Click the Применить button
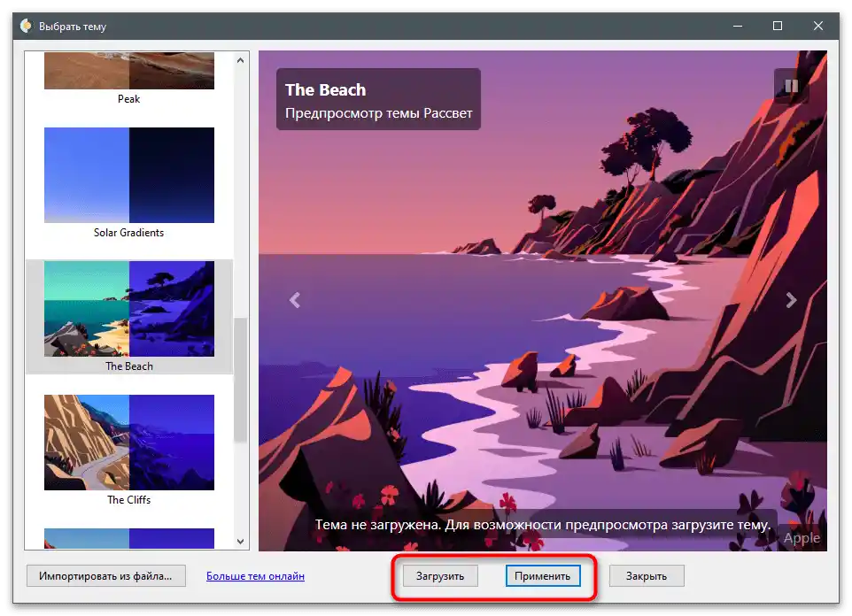This screenshot has height=616, width=852. click(x=543, y=576)
